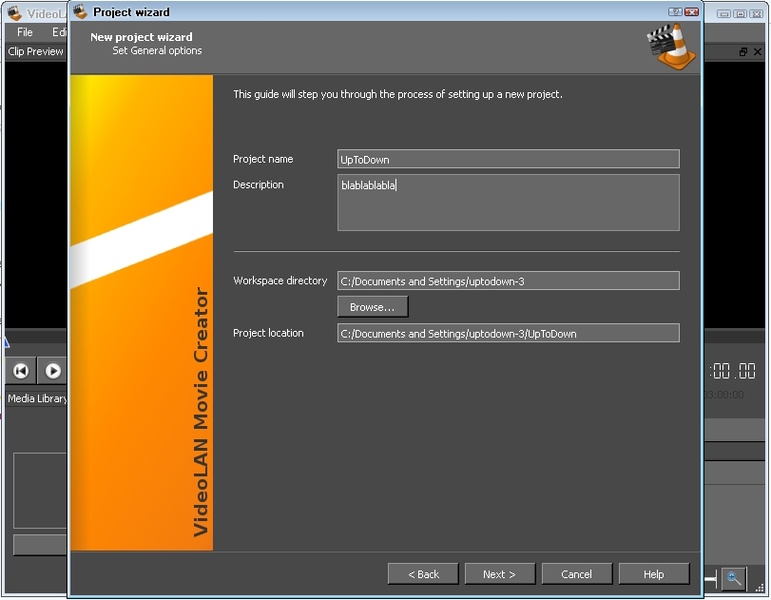
Task: Click the Project location field
Action: click(508, 333)
